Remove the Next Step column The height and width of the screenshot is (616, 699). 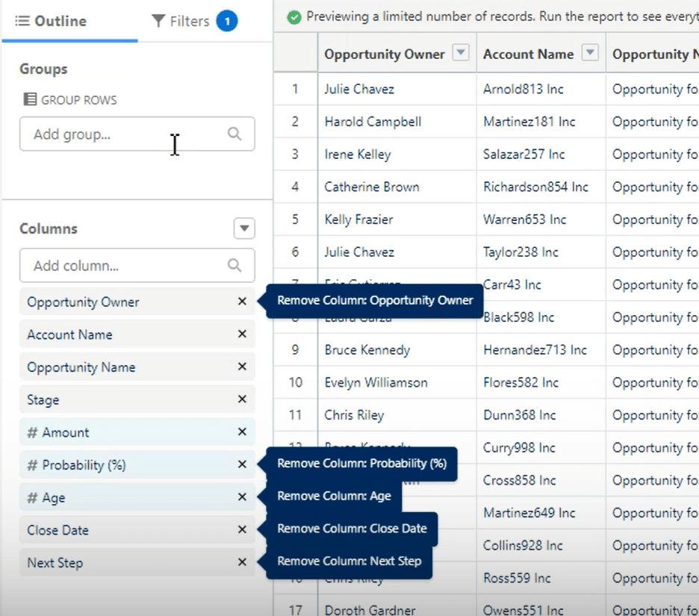coord(242,562)
